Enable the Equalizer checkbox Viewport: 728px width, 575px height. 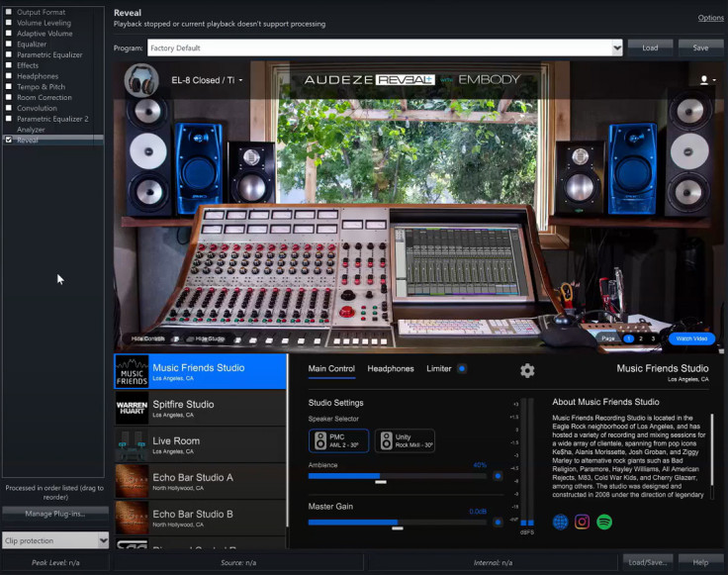8,45
